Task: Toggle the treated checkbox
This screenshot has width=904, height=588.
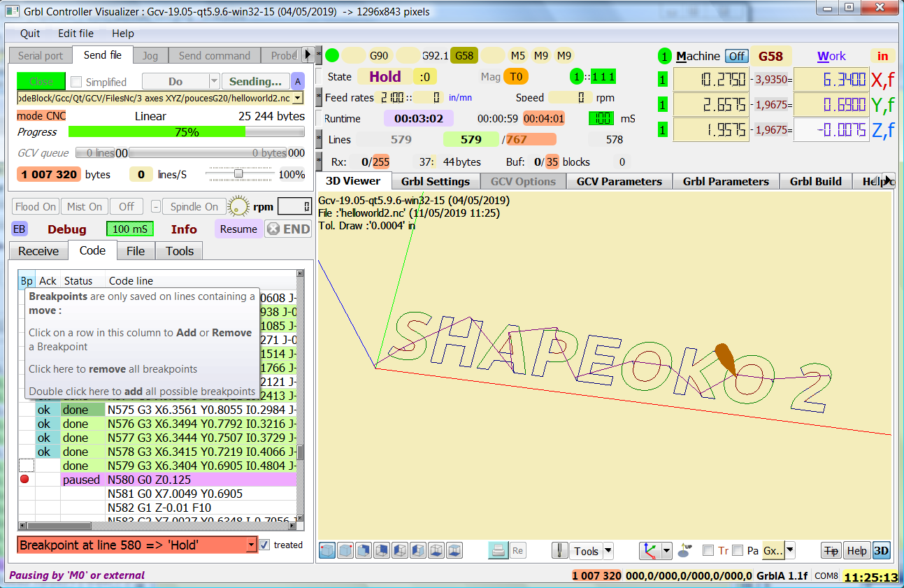Action: tap(264, 545)
